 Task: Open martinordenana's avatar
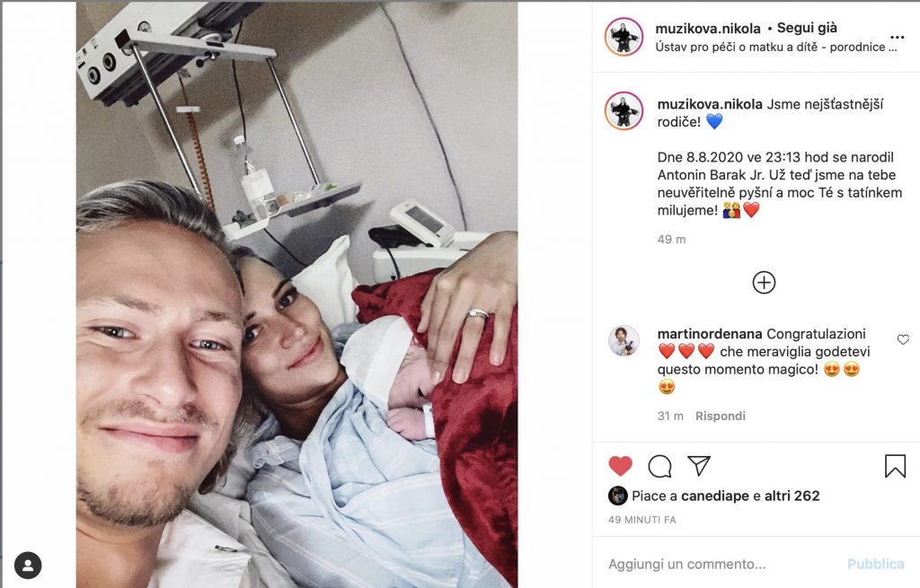624,341
